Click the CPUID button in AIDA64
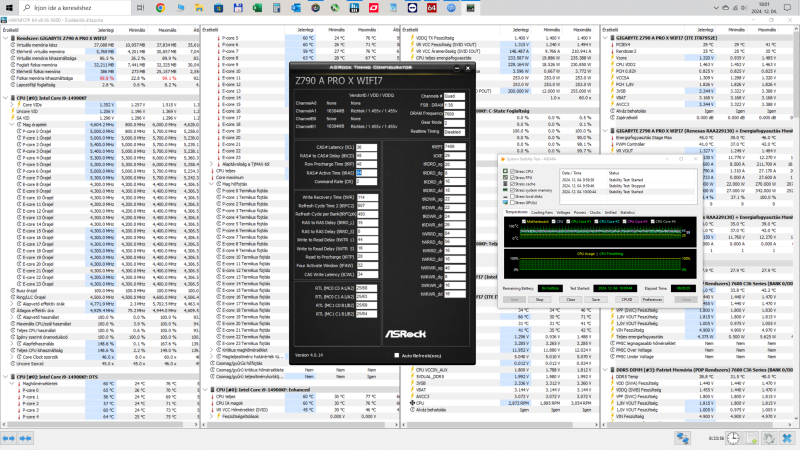 tap(627, 299)
